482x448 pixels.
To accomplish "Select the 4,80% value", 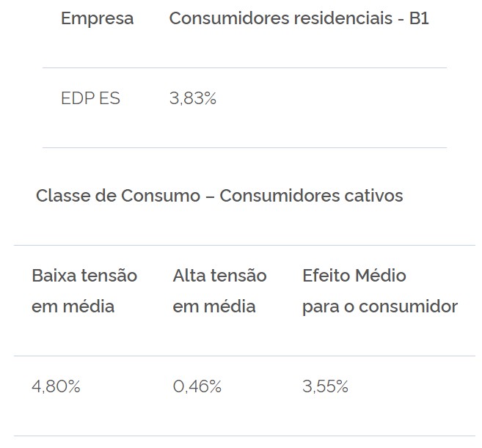I will 56,386.
